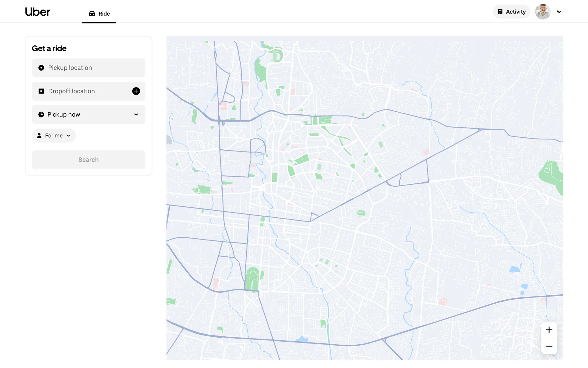Screen dimensions: 588x368
Task: Click the Uber logo
Action: (37, 12)
